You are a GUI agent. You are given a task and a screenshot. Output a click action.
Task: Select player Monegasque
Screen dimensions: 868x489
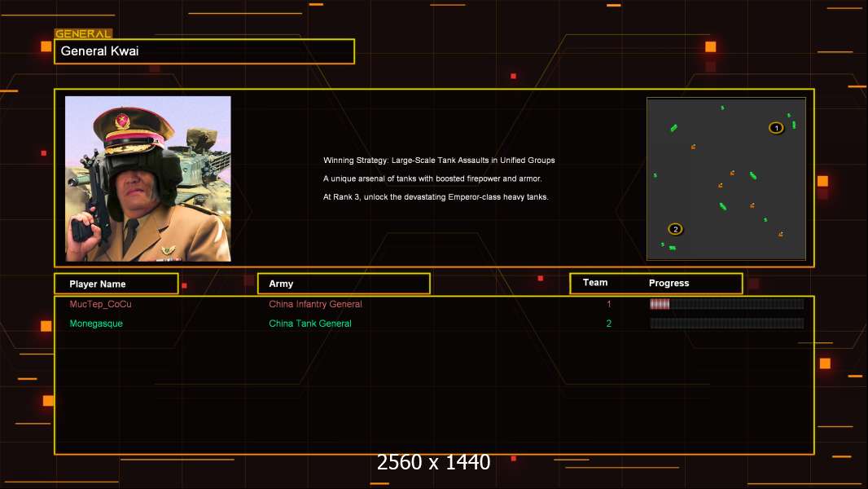[96, 324]
